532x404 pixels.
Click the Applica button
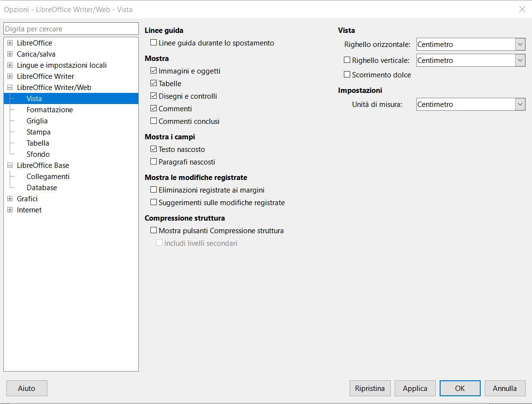click(415, 389)
